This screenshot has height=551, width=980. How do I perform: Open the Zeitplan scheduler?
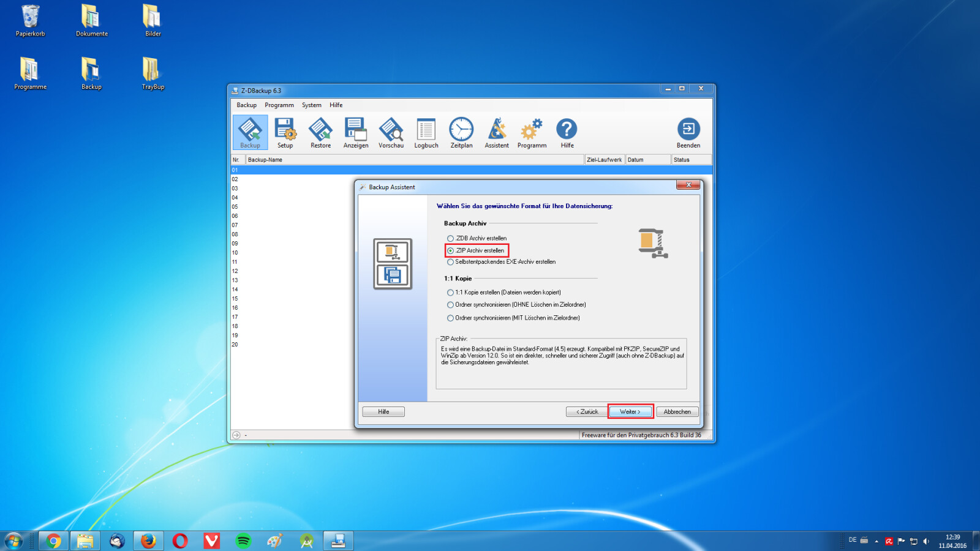tap(461, 132)
